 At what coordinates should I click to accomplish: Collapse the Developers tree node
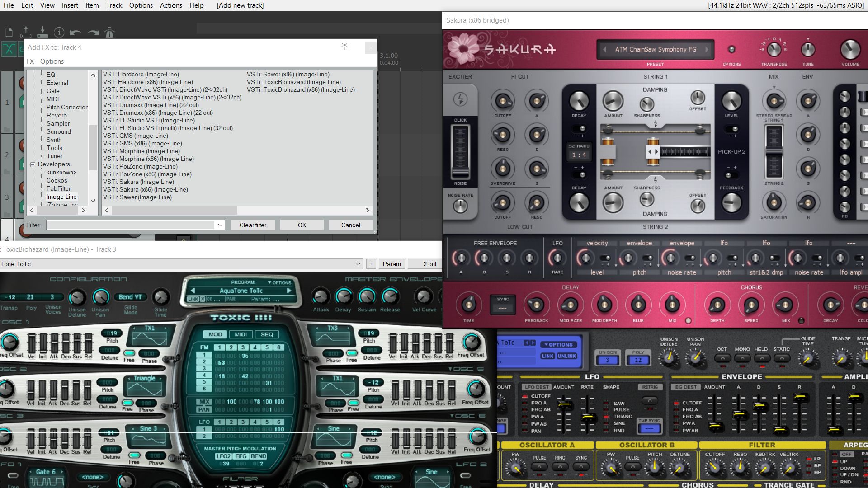pyautogui.click(x=33, y=164)
